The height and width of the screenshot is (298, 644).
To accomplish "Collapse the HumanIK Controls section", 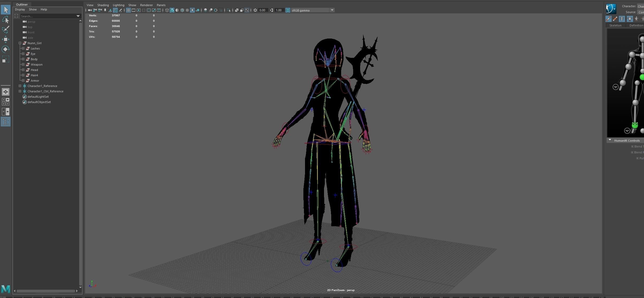I will [610, 140].
